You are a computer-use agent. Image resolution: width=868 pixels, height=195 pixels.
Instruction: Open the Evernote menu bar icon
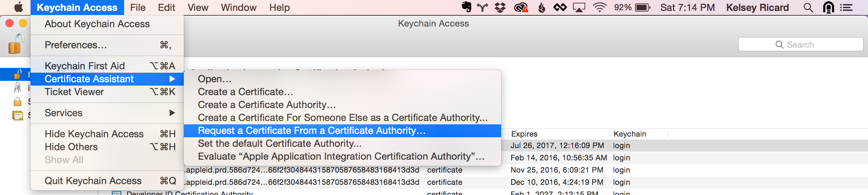[x=467, y=7]
